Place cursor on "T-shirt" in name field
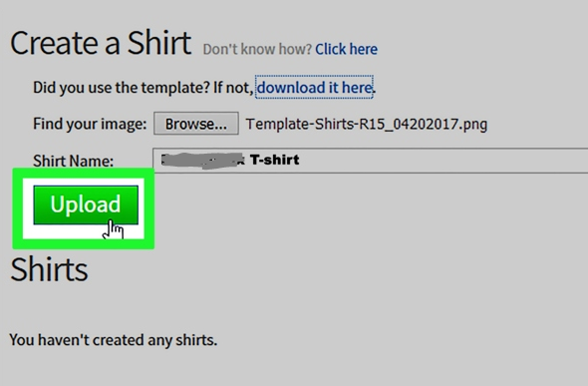The width and height of the screenshot is (588, 386). coord(274,160)
